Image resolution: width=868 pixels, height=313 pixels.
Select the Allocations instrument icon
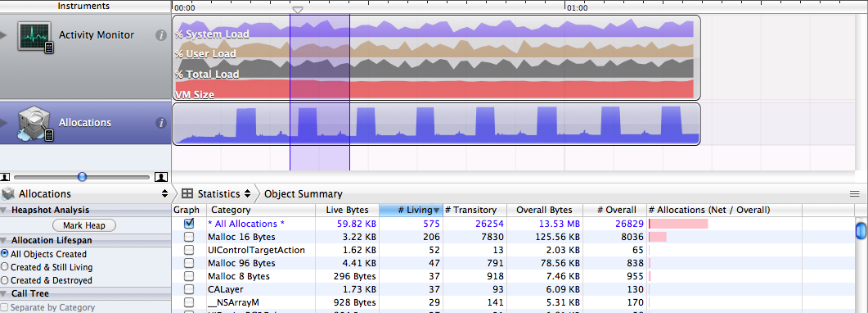[35, 123]
